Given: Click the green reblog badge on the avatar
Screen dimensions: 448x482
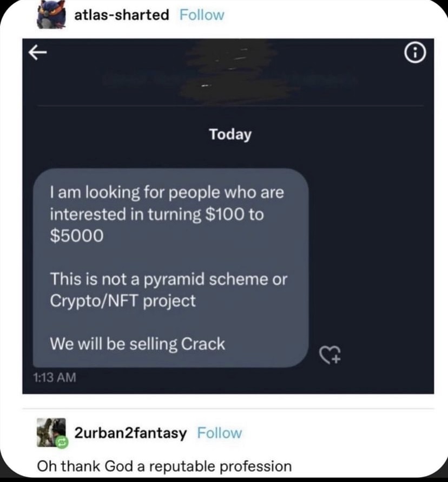Looking at the screenshot, I should [x=61, y=442].
